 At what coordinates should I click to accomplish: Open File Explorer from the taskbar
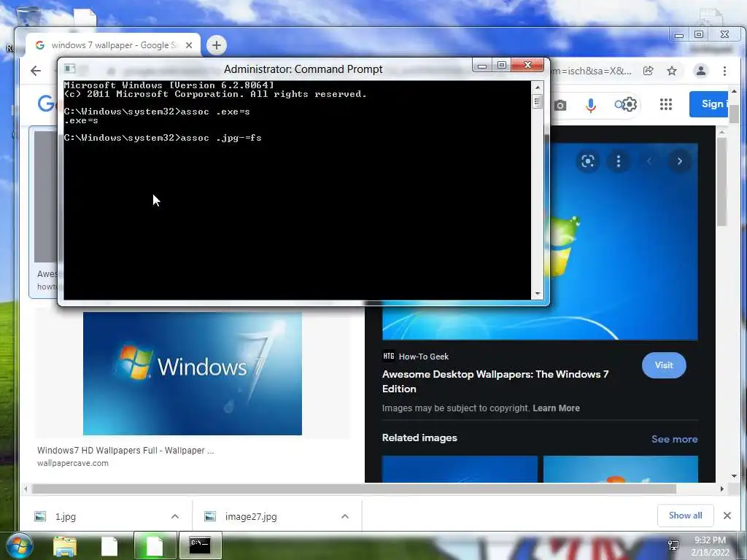pos(64,546)
